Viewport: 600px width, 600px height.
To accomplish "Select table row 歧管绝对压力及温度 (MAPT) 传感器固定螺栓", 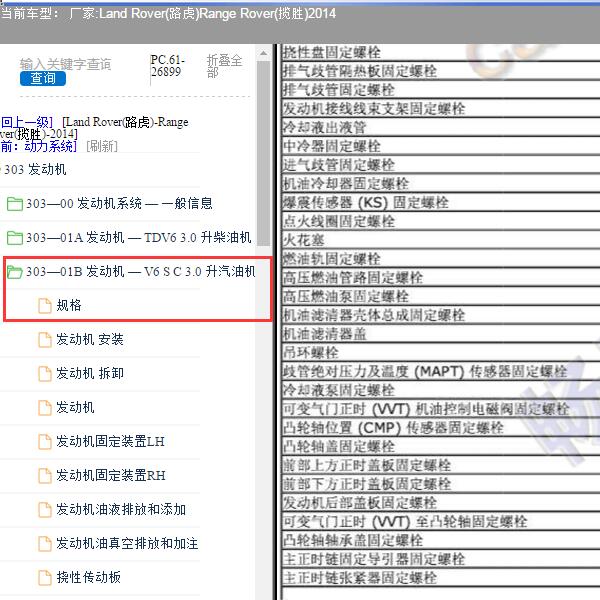I will click(440, 371).
